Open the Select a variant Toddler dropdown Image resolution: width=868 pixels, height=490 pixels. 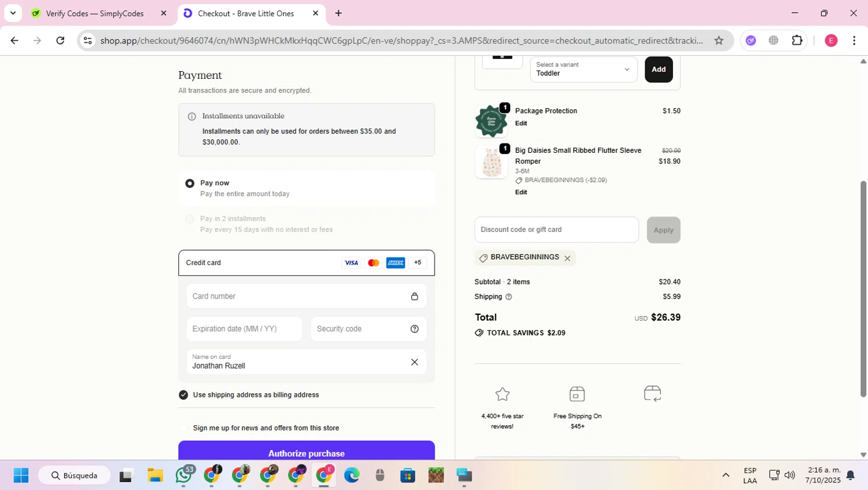pos(583,69)
